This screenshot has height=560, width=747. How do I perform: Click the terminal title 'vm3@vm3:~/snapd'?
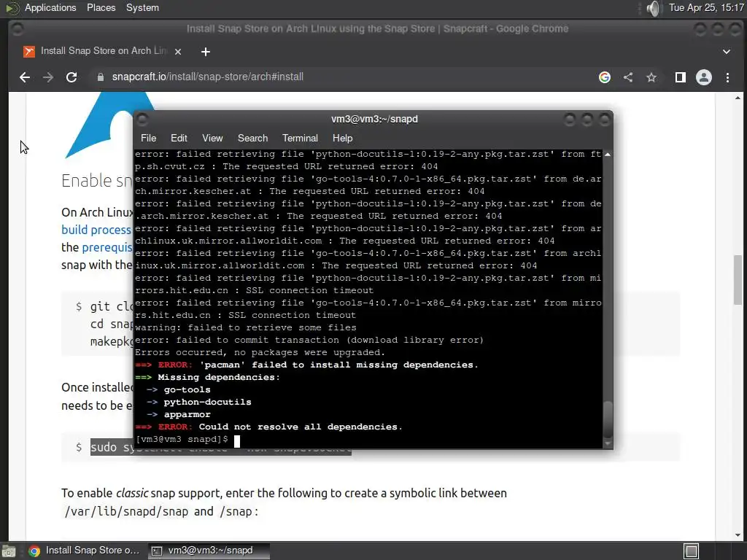(x=374, y=119)
